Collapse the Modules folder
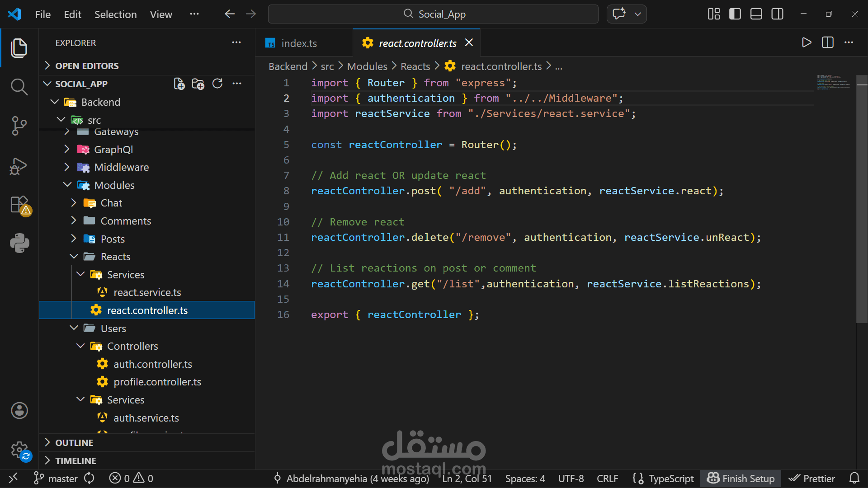Viewport: 868px width, 488px height. coord(114,185)
